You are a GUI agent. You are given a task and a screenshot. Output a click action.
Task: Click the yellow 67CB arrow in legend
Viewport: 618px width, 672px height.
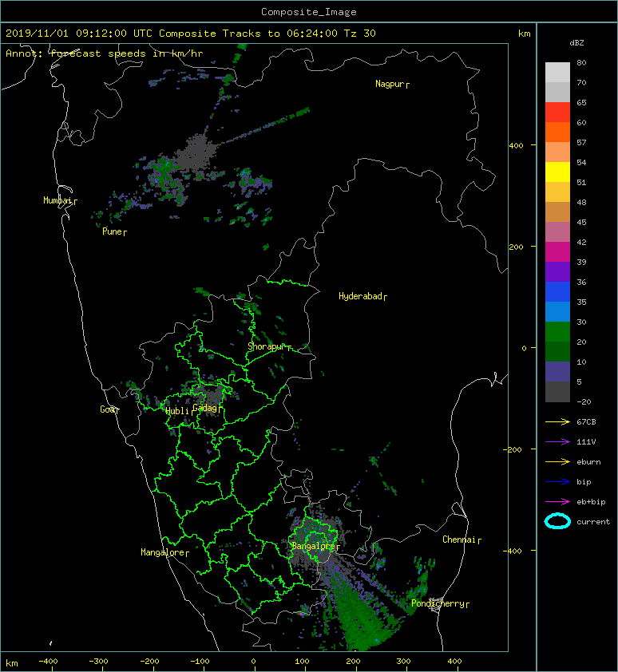557,421
